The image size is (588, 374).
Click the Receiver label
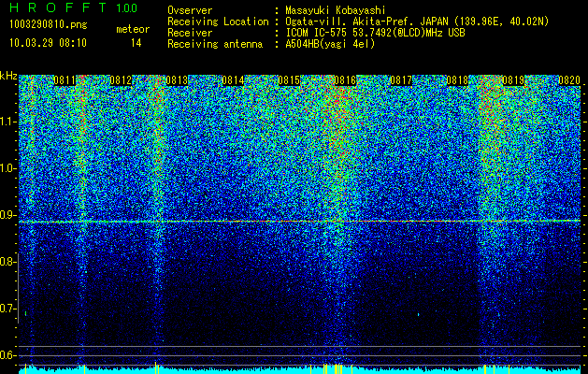click(x=190, y=33)
